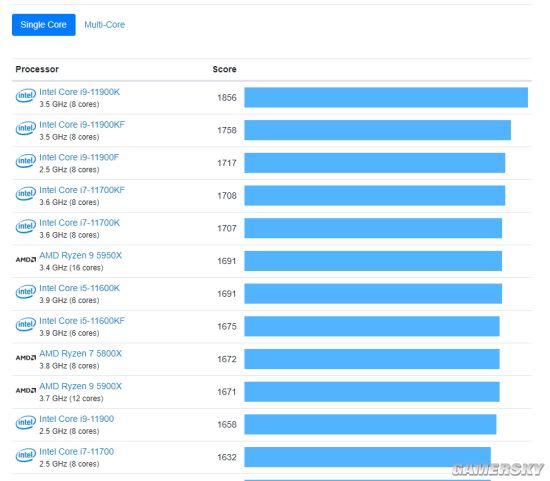Click '3.9 GHz (6 cores)' under i5-11600K
This screenshot has width=550, height=481.
point(69,300)
